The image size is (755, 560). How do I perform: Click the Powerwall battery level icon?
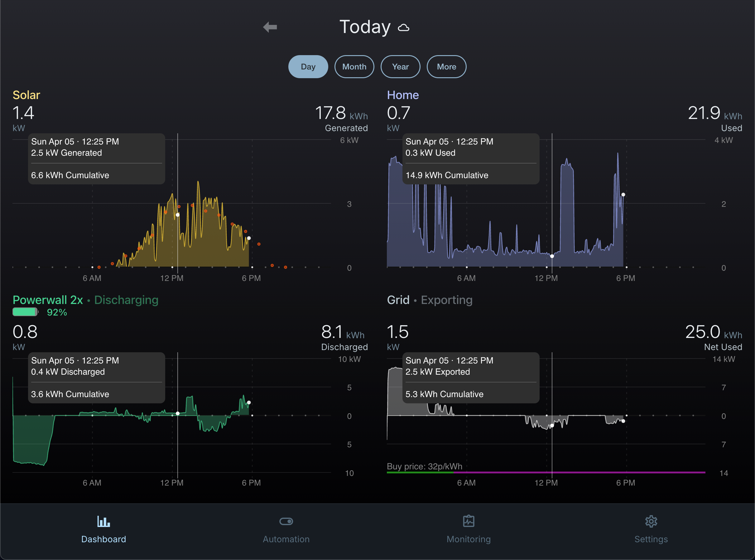click(25, 312)
